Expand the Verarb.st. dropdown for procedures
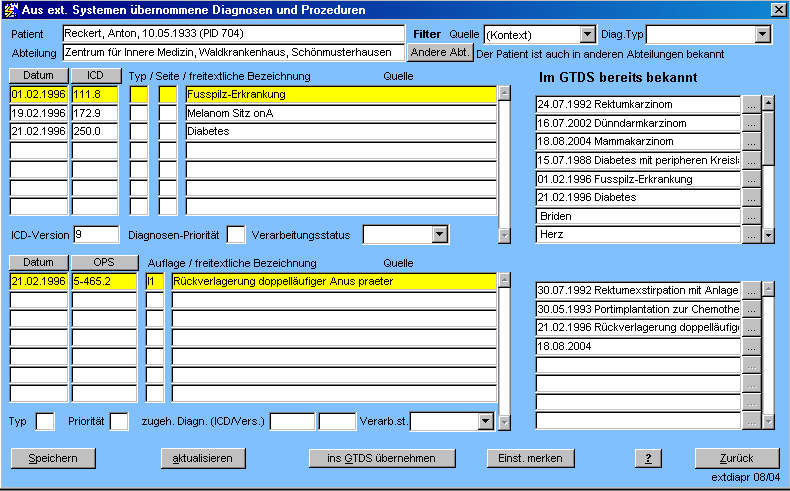 point(485,422)
